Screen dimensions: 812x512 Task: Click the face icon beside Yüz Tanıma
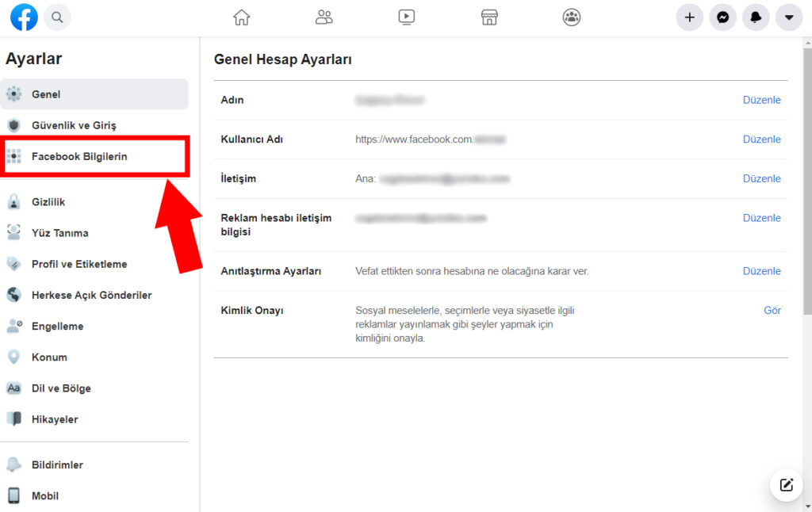(x=14, y=233)
